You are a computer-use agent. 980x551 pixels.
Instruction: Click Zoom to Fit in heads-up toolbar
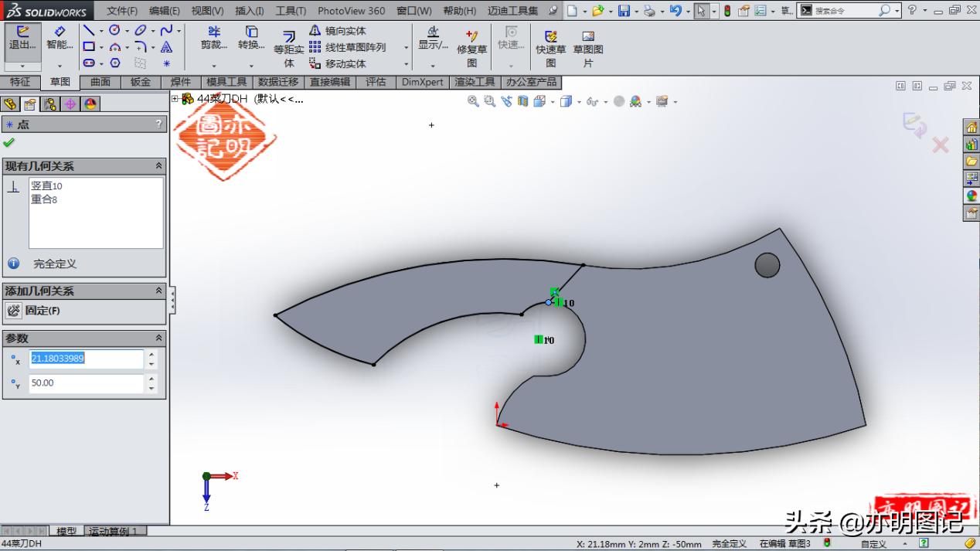coord(473,100)
